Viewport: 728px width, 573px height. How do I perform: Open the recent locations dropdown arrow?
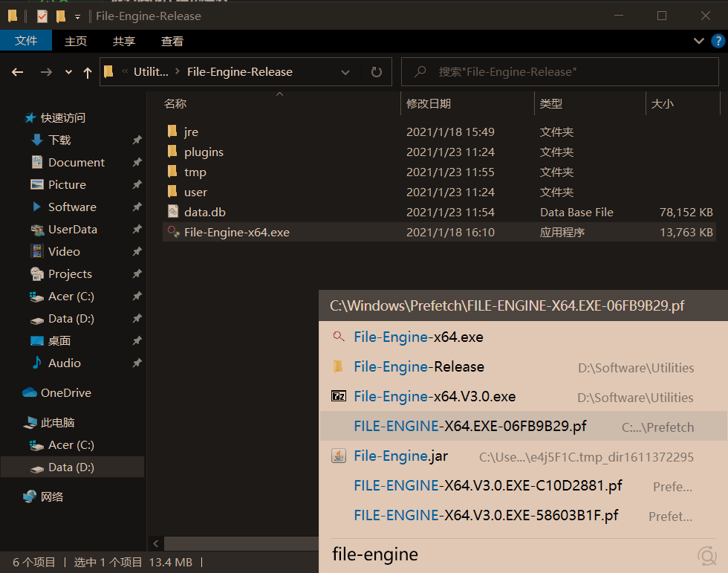click(68, 72)
